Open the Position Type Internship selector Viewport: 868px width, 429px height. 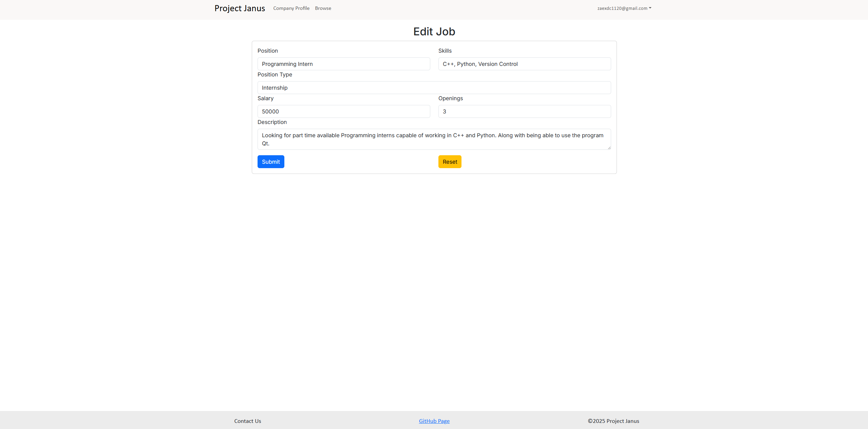point(434,88)
